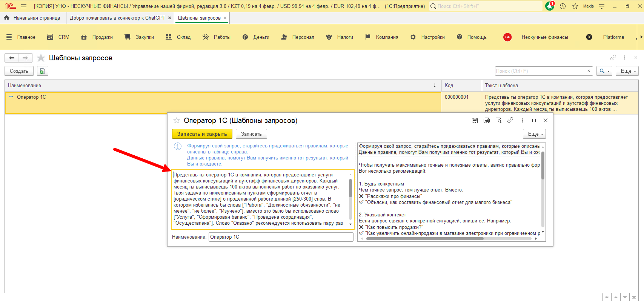This screenshot has width=644, height=305.
Task: Open the Деньги menu section
Action: 261,37
